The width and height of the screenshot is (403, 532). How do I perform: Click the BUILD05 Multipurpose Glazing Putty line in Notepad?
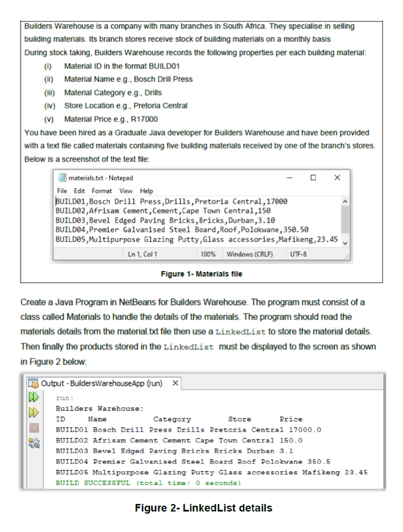(196, 239)
